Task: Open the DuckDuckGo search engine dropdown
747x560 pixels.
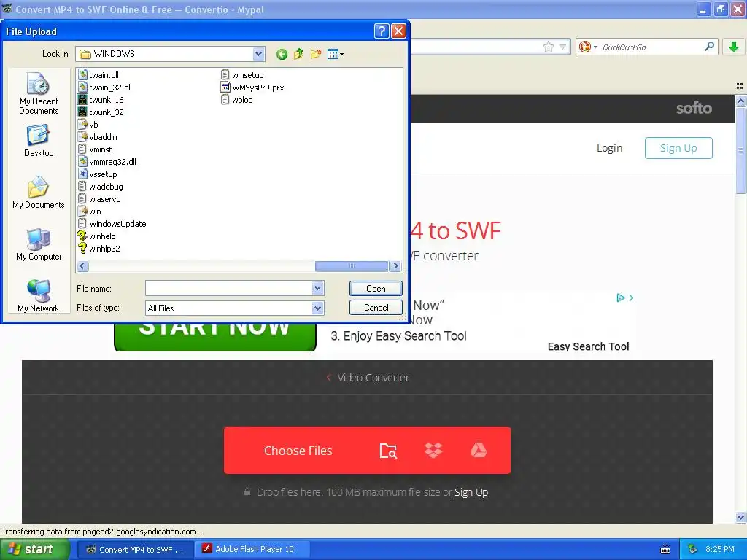Action: pyautogui.click(x=589, y=47)
